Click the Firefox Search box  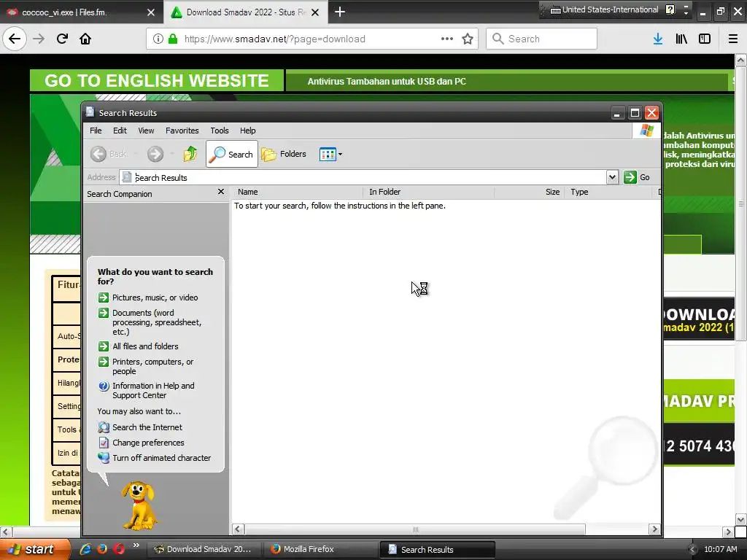pyautogui.click(x=541, y=39)
